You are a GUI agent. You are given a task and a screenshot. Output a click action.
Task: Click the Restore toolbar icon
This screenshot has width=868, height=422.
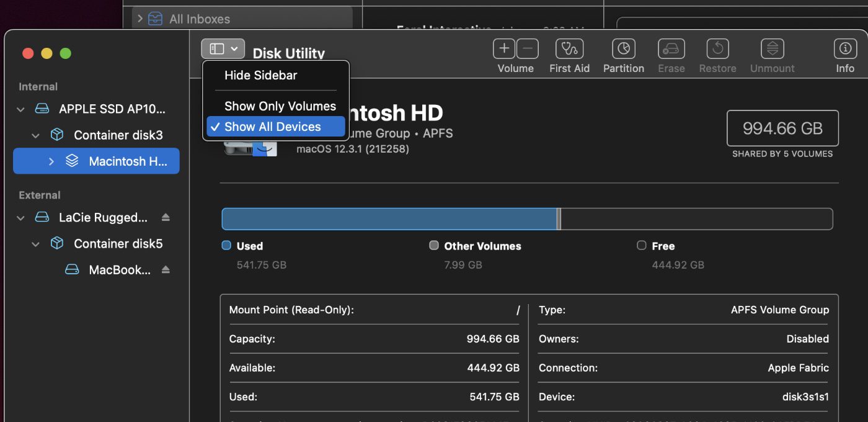click(717, 49)
